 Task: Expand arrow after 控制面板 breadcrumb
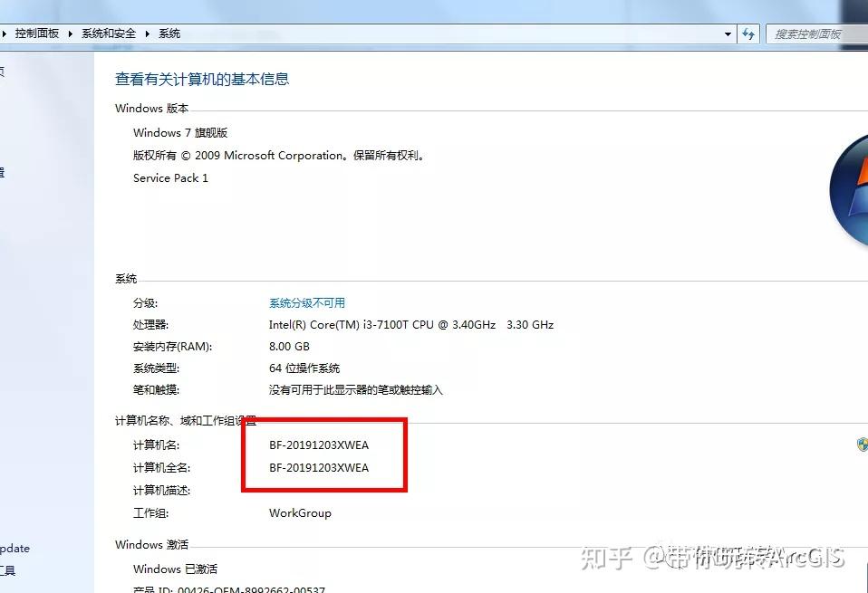tap(71, 33)
